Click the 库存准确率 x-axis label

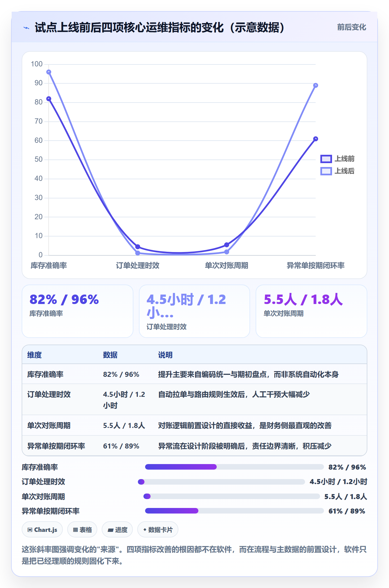pyautogui.click(x=49, y=266)
